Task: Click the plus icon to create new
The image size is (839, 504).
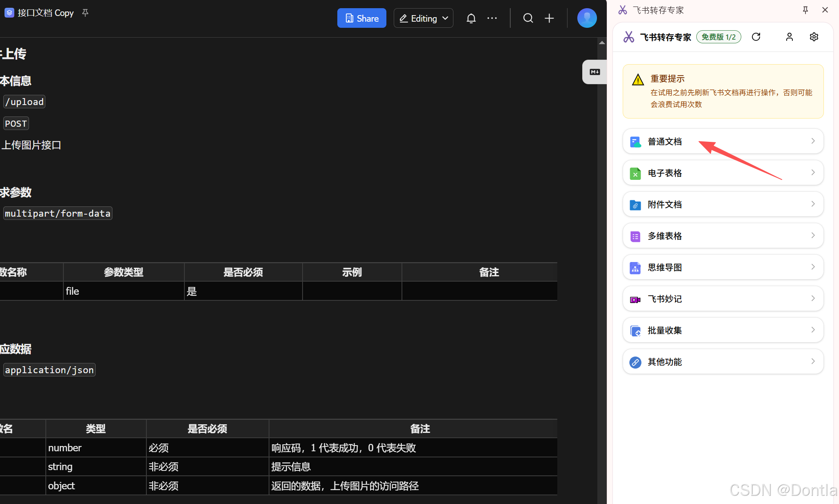Action: coord(549,18)
